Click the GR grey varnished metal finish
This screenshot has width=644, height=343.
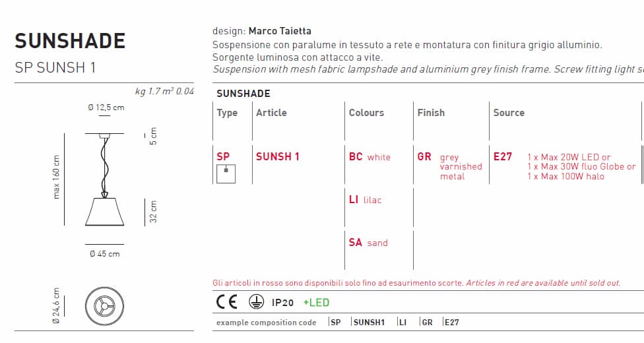(450, 166)
